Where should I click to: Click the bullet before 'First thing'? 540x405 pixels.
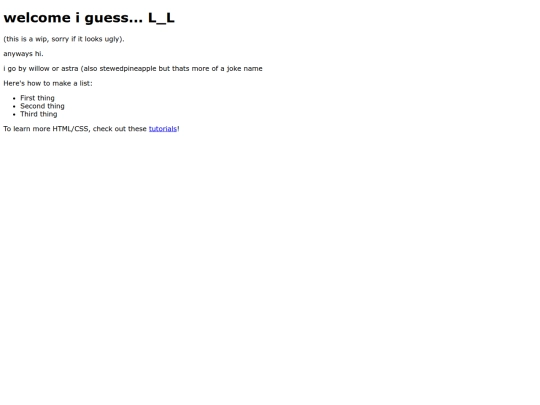[x=14, y=98]
